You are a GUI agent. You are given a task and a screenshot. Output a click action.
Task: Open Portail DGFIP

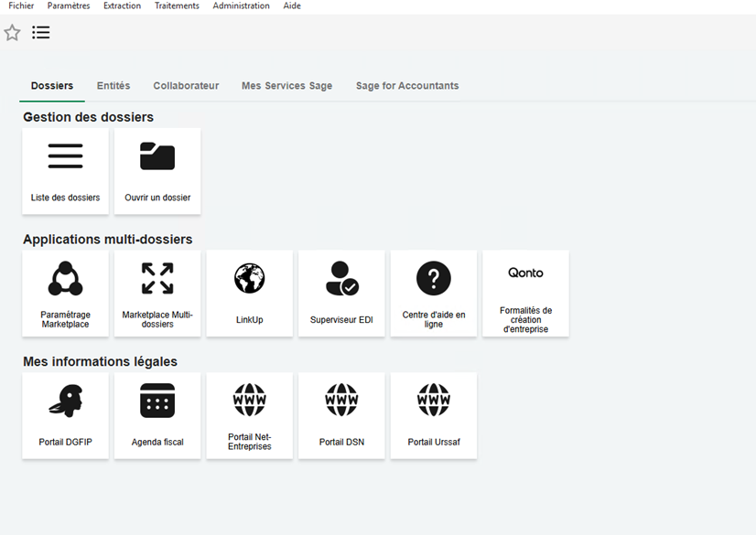(x=66, y=415)
